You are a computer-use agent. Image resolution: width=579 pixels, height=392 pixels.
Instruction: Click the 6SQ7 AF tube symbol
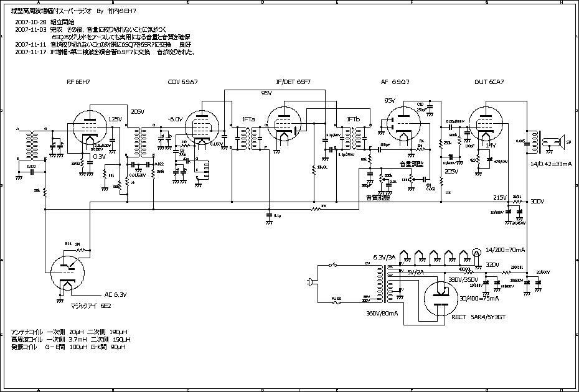[x=403, y=124]
